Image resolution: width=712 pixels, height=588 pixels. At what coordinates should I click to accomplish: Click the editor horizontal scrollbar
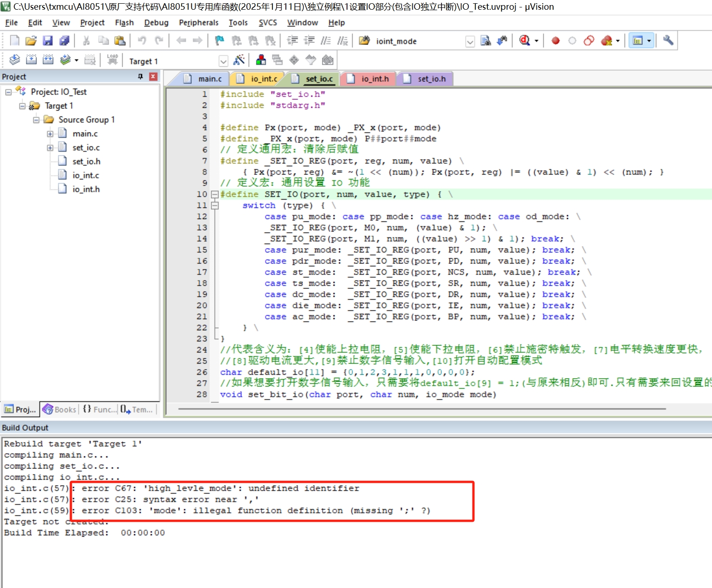pyautogui.click(x=422, y=409)
